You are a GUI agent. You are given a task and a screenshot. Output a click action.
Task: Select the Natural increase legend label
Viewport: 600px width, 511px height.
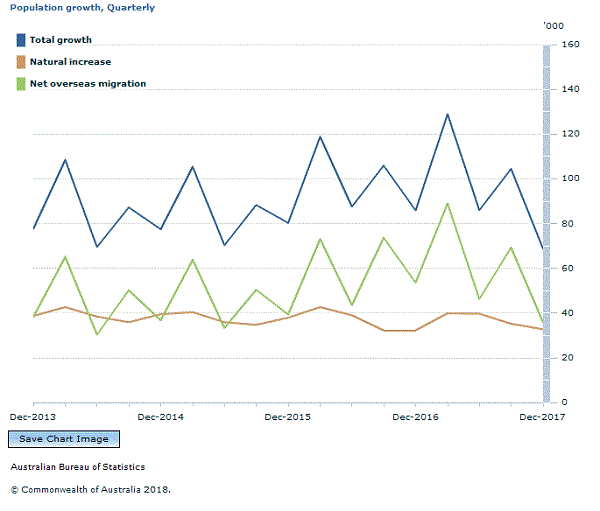click(x=71, y=62)
